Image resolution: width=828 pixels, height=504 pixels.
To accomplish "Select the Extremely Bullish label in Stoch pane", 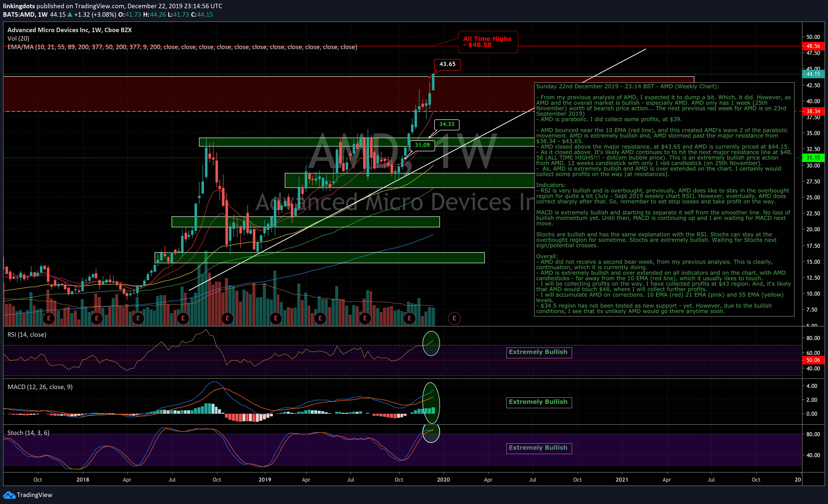I will pyautogui.click(x=539, y=448).
